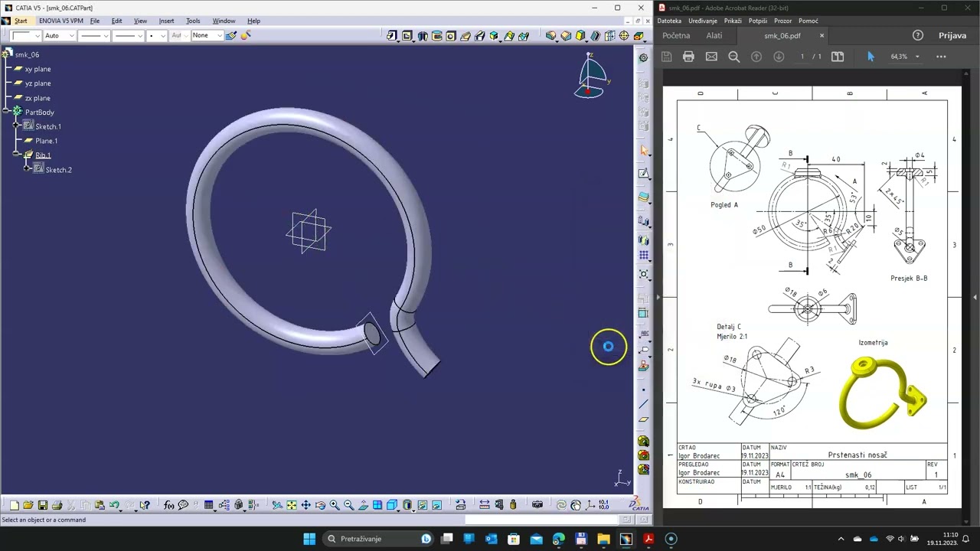Screen dimensions: 980x551
Task: Select Sketch.2 in the specification tree
Action: click(58, 170)
